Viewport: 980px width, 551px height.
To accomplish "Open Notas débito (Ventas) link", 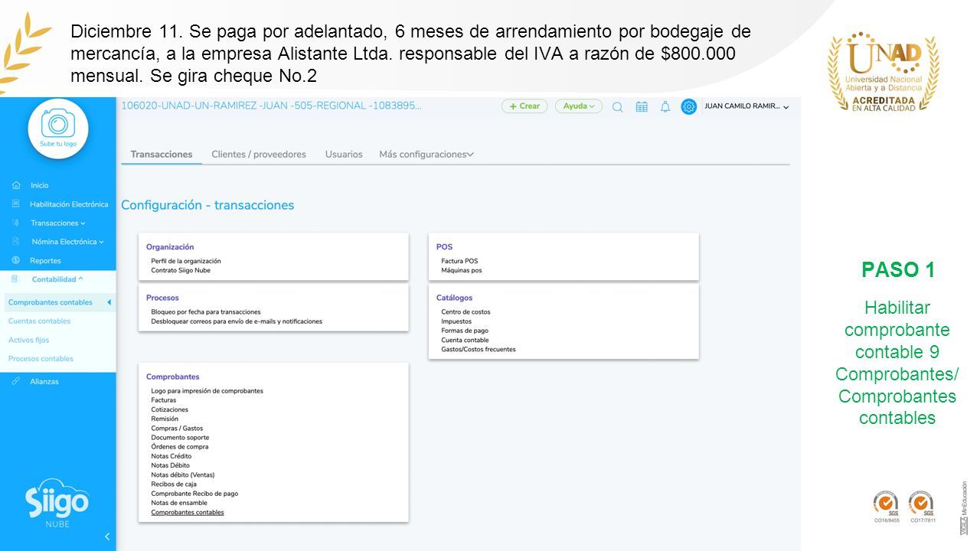I will tap(183, 474).
